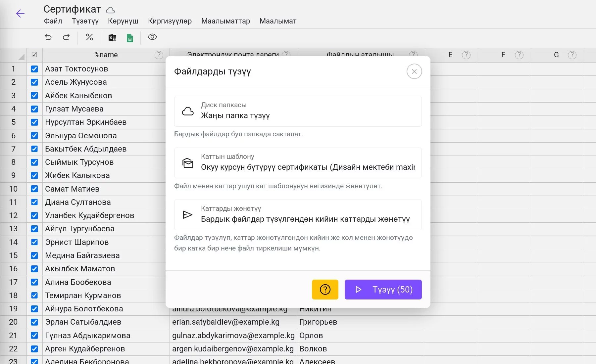Select cell Волков
The height and width of the screenshot is (364, 596).
pos(360,349)
